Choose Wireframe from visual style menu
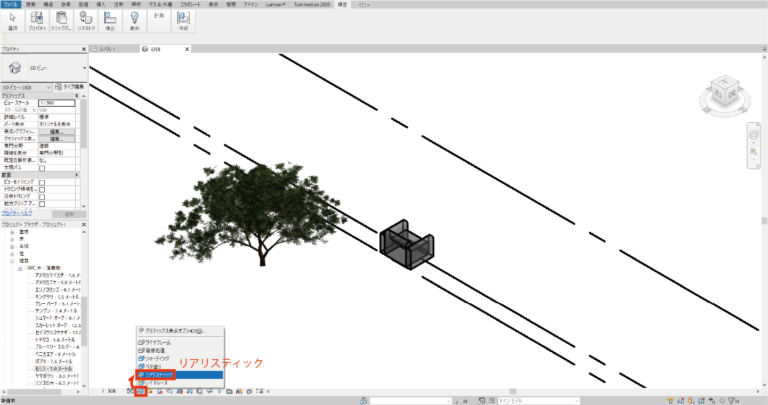768x405 pixels. click(x=157, y=342)
